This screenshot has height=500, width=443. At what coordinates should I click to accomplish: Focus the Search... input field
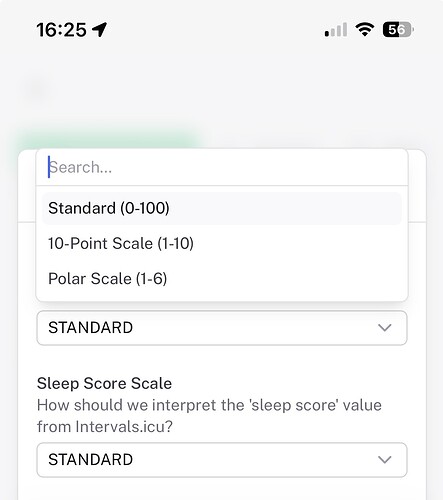point(222,167)
